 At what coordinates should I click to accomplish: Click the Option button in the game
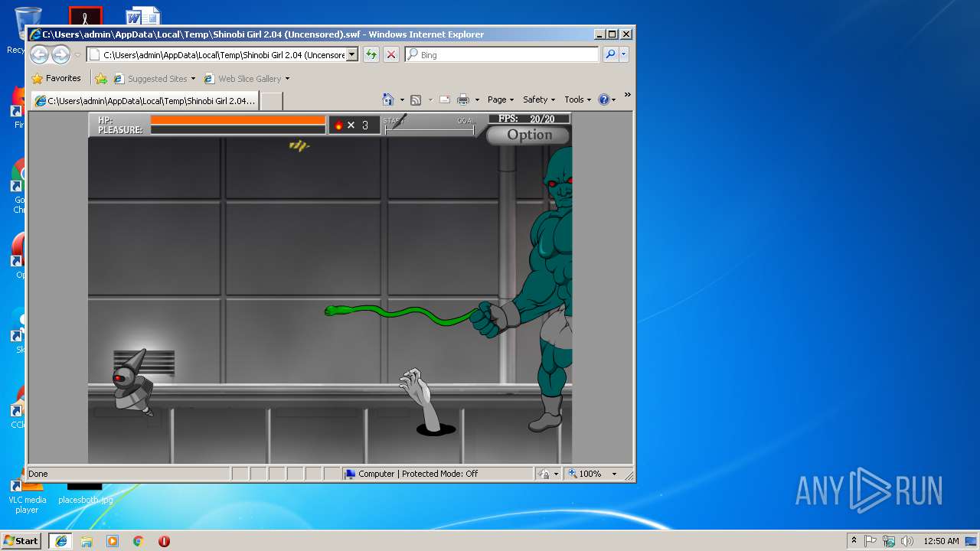tap(528, 135)
